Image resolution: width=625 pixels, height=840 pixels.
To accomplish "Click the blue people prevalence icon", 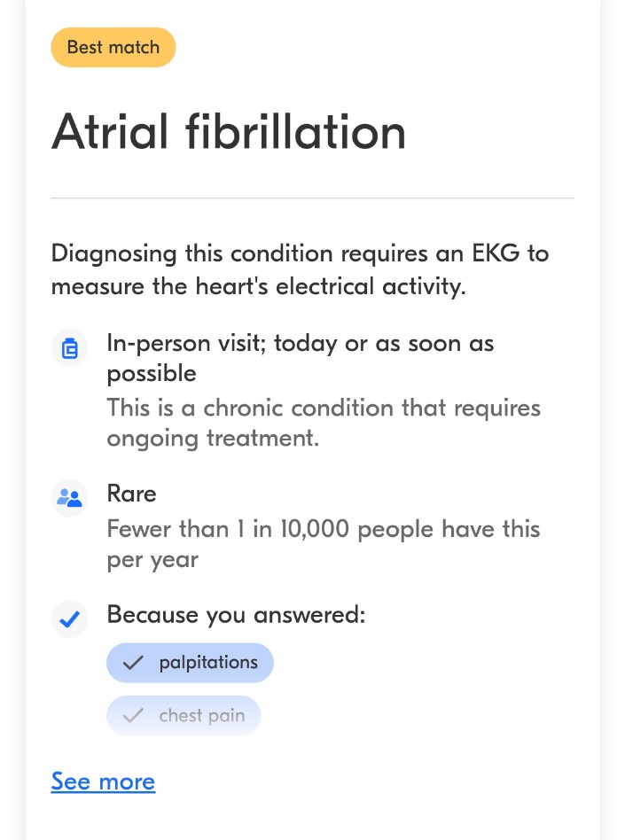I will tap(69, 498).
